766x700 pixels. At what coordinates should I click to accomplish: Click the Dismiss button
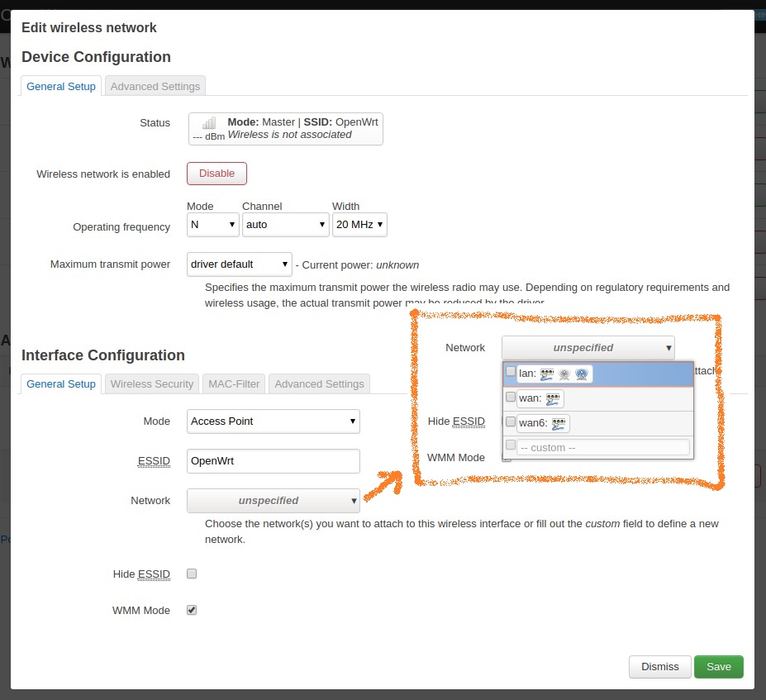(660, 667)
